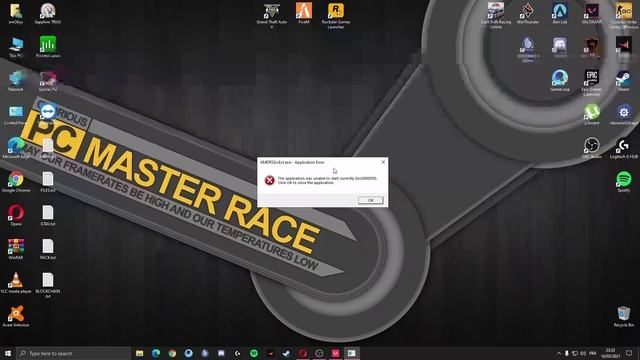Select the WinRAR desktop shortcut
Viewport: 640px width, 360px height.
click(16, 249)
